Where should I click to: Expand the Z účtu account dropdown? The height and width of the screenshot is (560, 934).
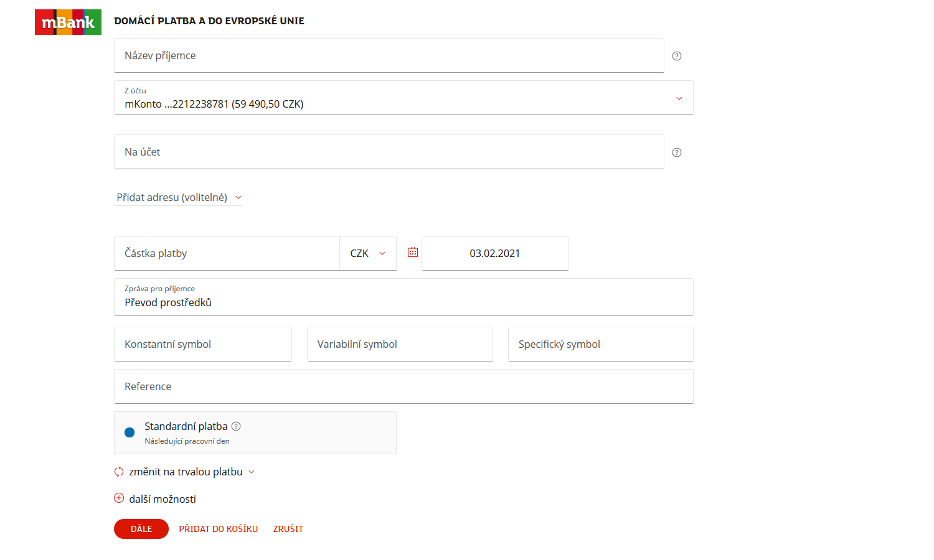coord(679,98)
